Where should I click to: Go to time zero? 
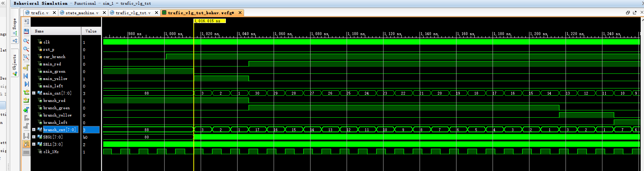click(x=26, y=76)
